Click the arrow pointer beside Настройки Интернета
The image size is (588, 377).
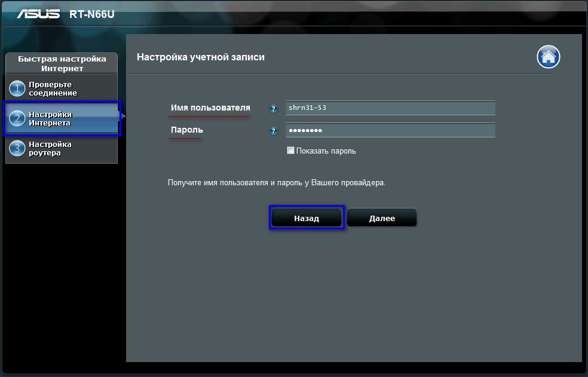tap(122, 117)
